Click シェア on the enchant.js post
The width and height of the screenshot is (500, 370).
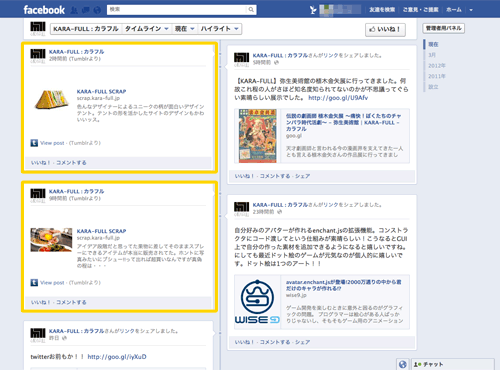pos(302,342)
